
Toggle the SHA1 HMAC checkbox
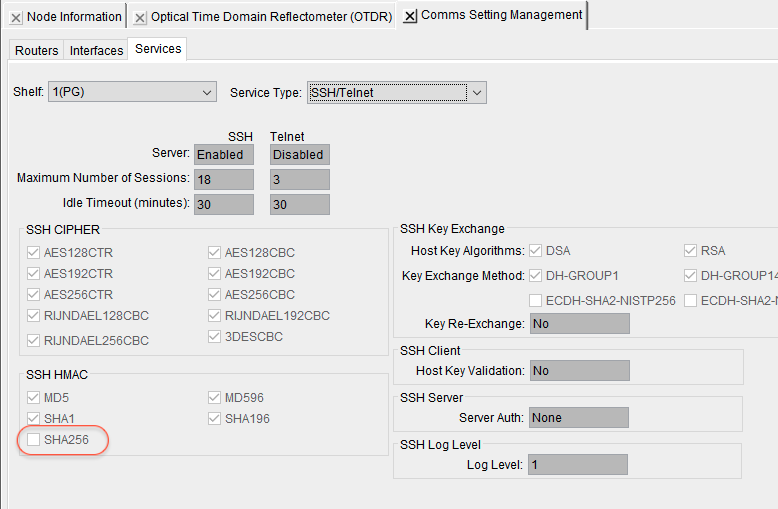point(33,418)
